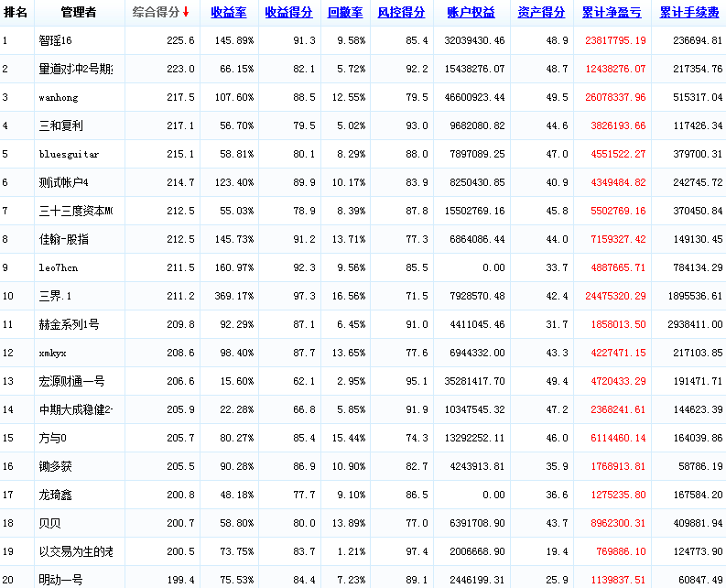Select manager 智瑶16 in rank 1
This screenshot has width=726, height=588.
click(57, 41)
